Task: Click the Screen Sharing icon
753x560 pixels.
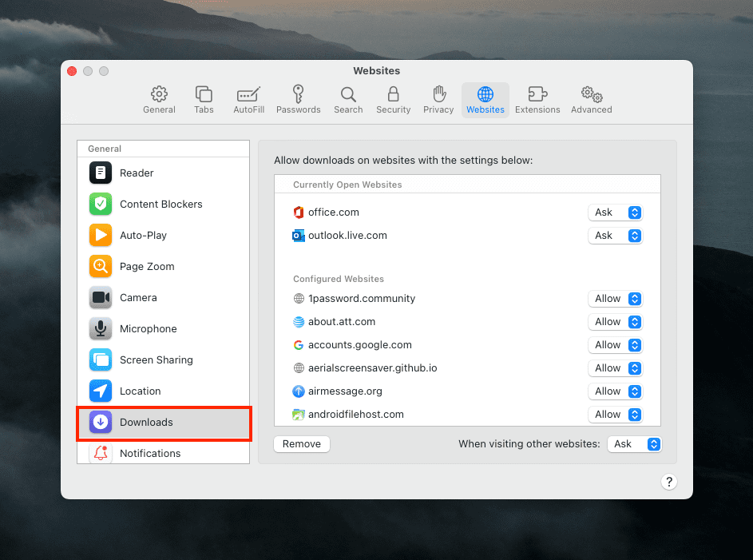Action: (101, 359)
